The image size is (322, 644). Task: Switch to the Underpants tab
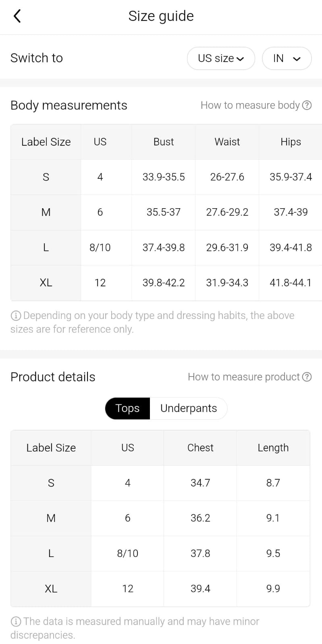coord(188,408)
